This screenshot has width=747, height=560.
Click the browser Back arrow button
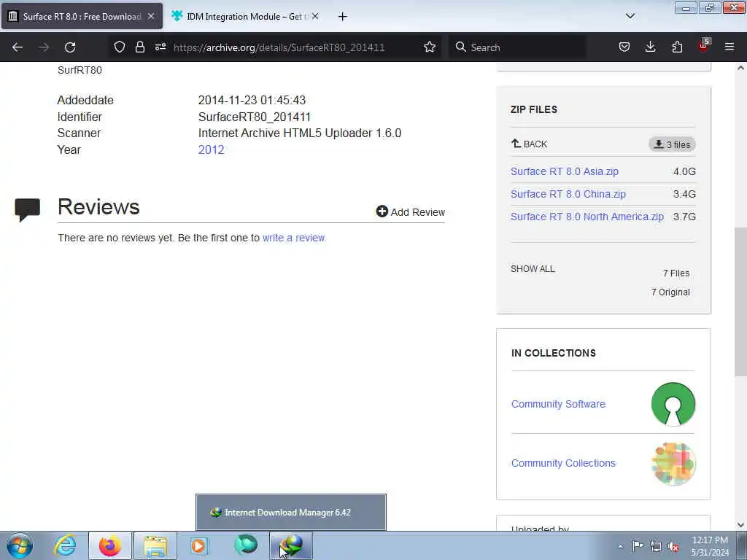(18, 47)
